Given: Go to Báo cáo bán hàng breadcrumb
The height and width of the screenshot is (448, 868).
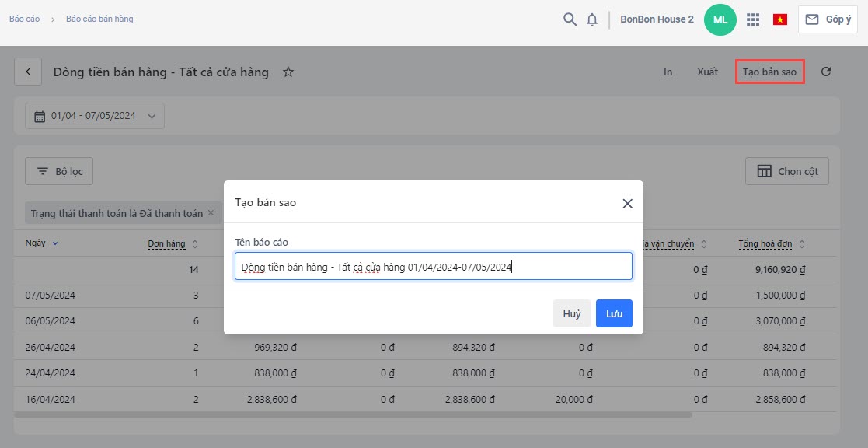Looking at the screenshot, I should pos(99,19).
